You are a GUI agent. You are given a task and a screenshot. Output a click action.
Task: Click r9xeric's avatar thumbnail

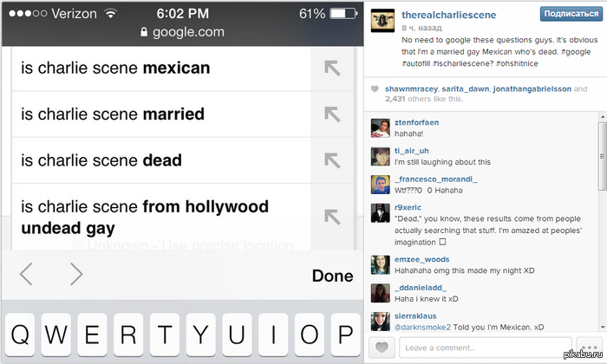click(x=381, y=212)
